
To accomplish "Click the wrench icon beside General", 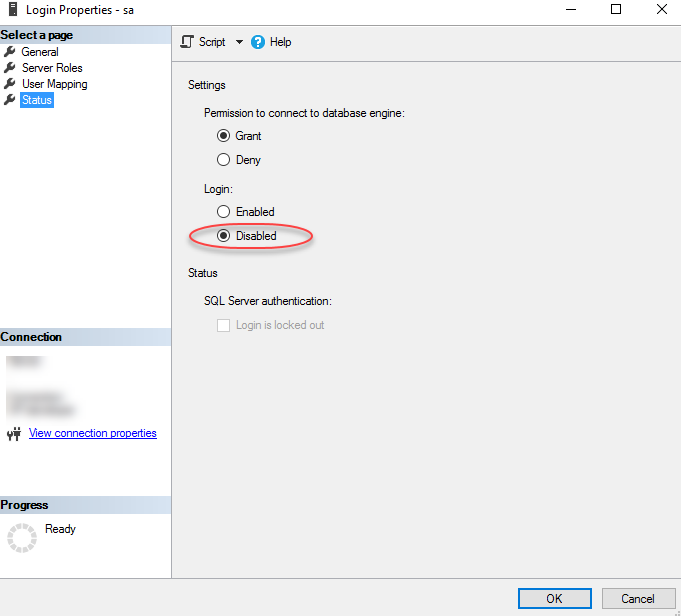I will pos(10,52).
